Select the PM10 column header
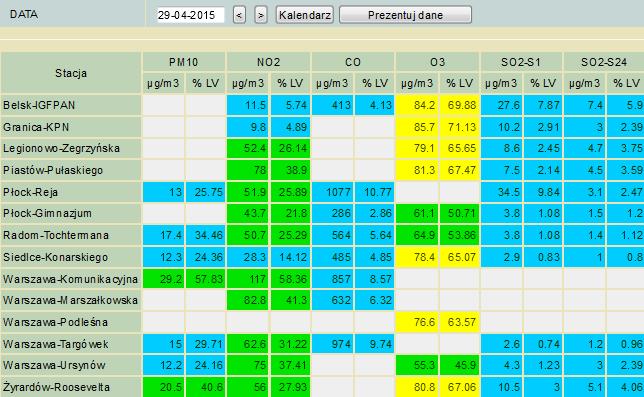This screenshot has height=397, width=644. 184,62
